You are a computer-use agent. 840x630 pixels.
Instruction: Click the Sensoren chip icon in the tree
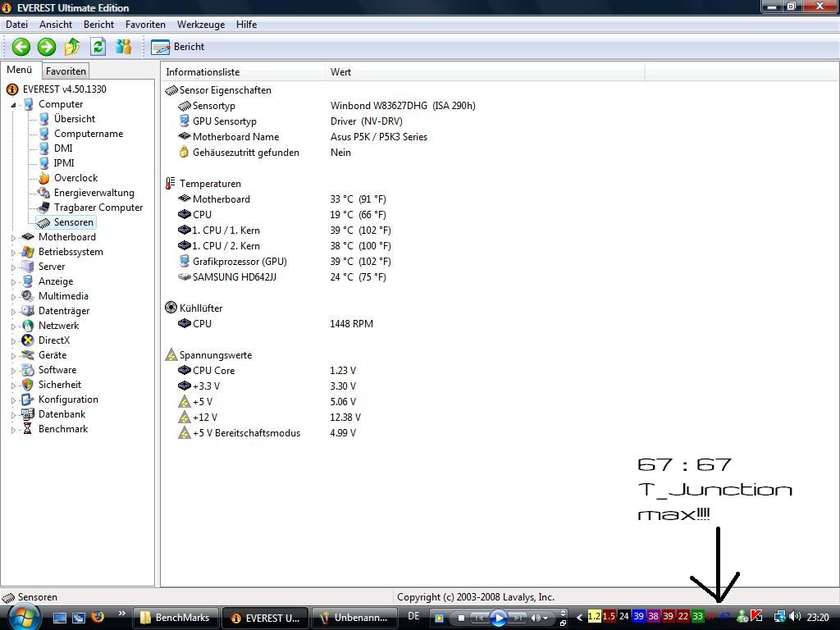click(x=44, y=223)
